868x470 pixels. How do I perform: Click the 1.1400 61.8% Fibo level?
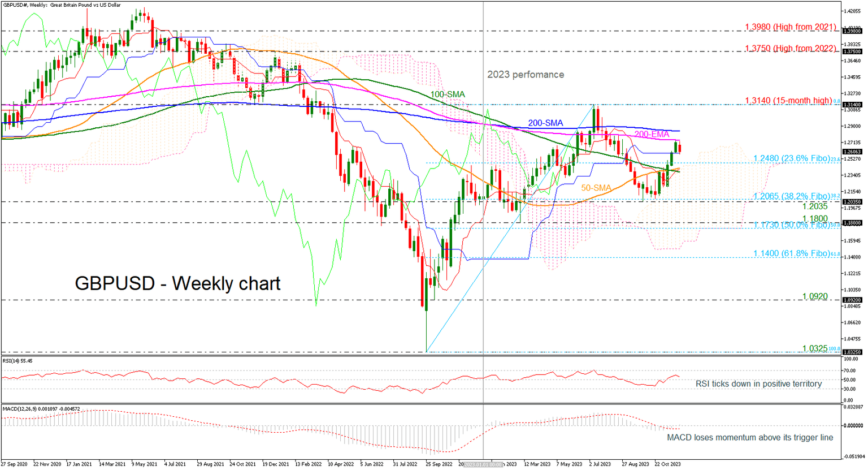coord(791,253)
